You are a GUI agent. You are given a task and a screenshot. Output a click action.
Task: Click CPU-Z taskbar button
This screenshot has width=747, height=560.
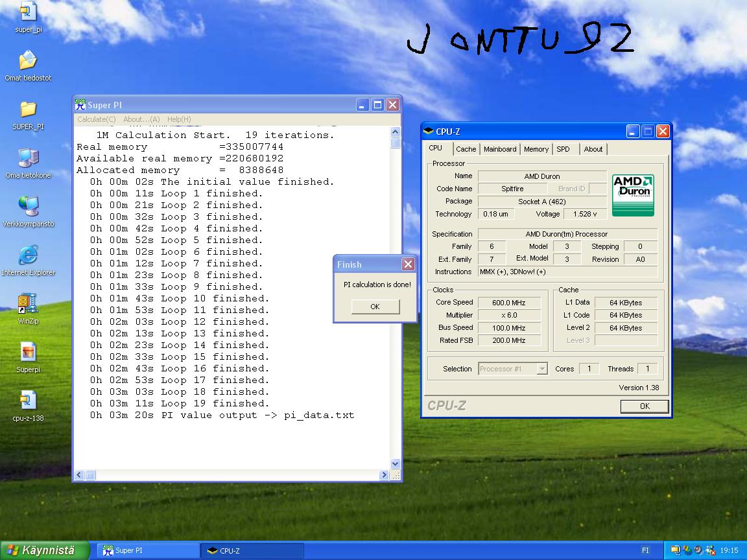(252, 550)
